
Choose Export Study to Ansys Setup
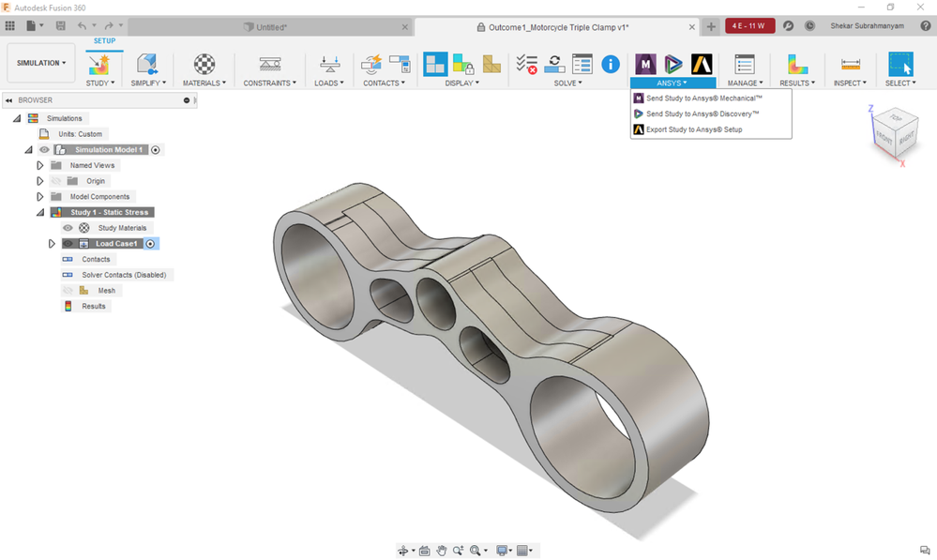[x=711, y=129]
